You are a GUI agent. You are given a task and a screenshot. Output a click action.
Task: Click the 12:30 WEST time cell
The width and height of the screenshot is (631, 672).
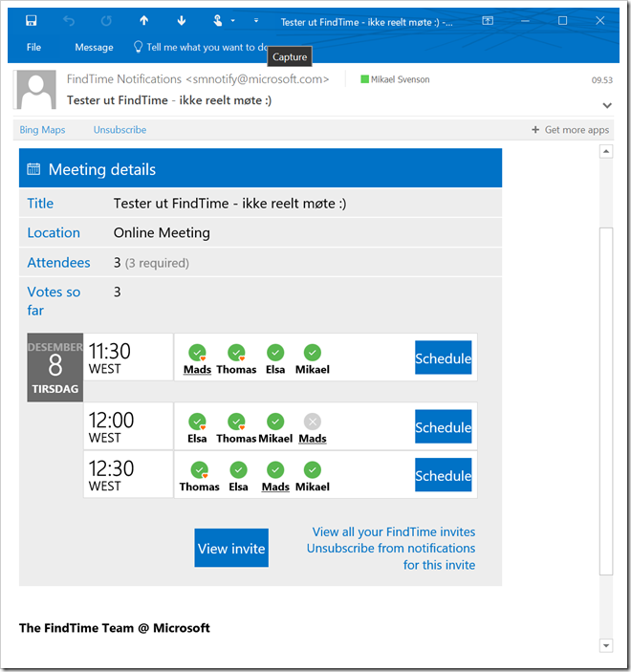(x=128, y=474)
